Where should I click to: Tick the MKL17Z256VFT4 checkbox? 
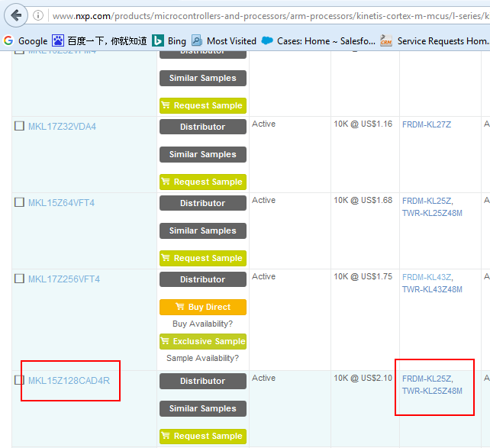click(x=19, y=279)
